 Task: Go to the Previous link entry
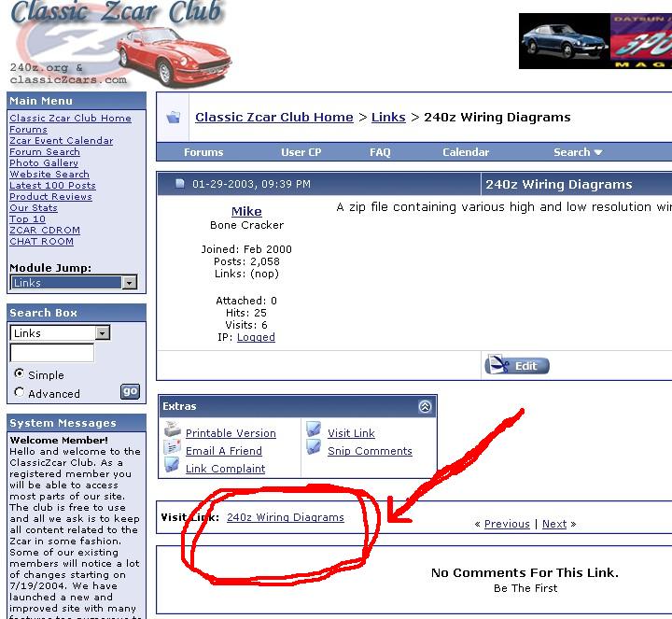pyautogui.click(x=507, y=524)
